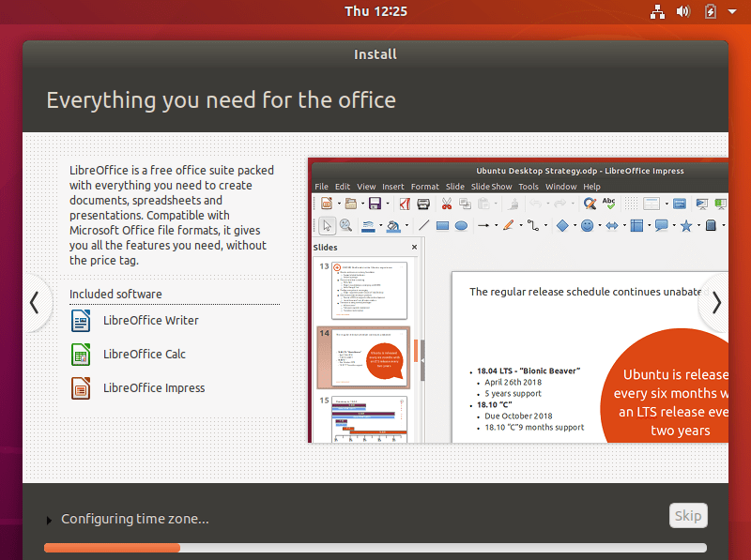751x560 pixels.
Task: Open the Slide Show menu
Action: [491, 186]
